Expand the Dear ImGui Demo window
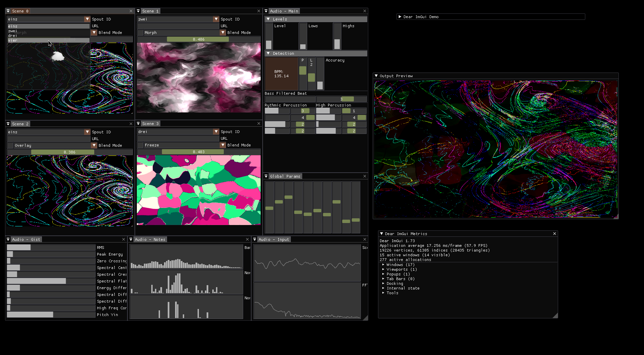 (x=400, y=16)
